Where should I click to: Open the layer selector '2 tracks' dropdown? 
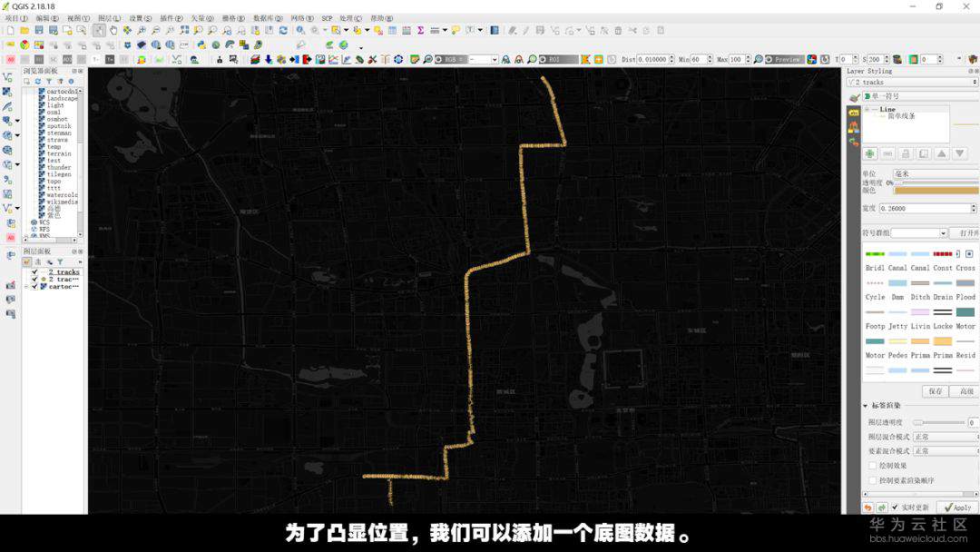[x=912, y=82]
